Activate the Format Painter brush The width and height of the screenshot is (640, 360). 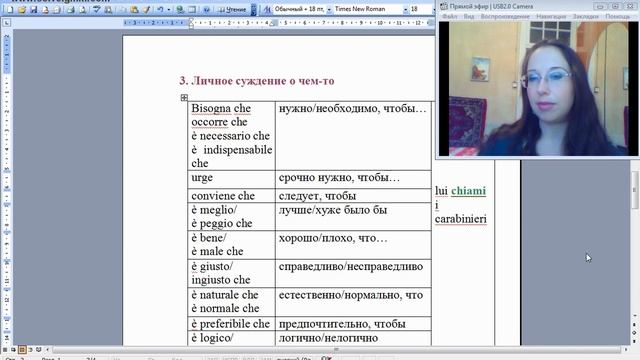(146, 9)
